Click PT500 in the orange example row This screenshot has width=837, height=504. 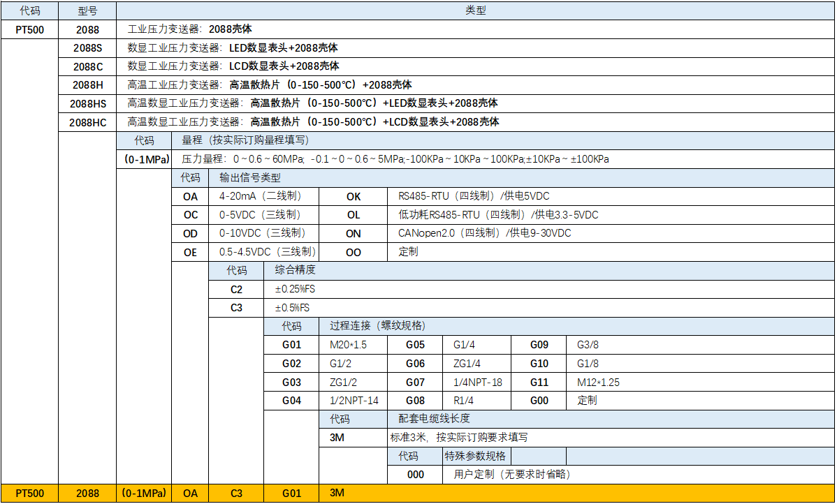coord(29,494)
